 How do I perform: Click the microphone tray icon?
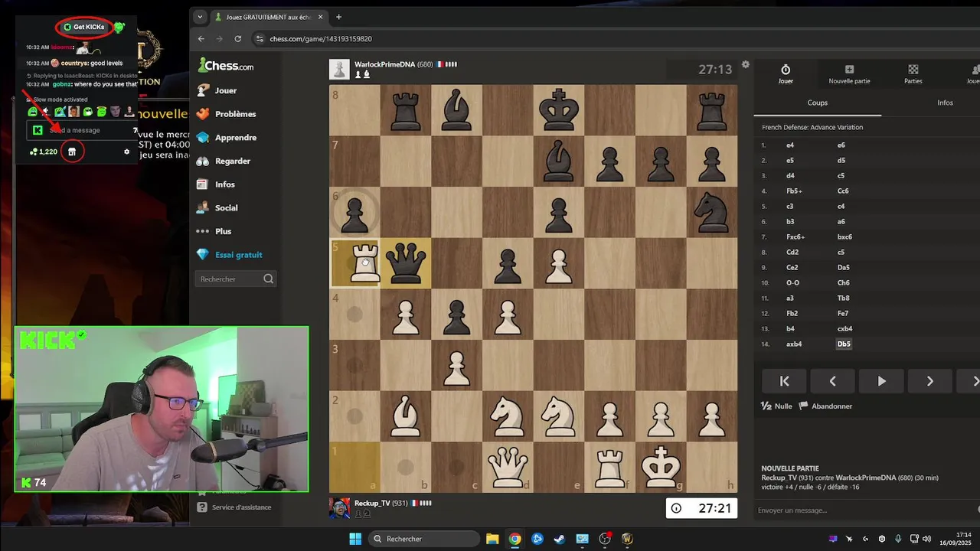[897, 539]
